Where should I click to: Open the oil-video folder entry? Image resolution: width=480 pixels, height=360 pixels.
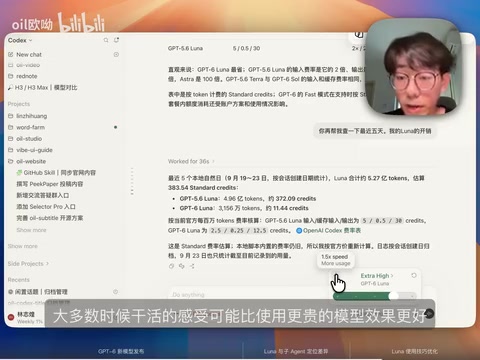[28, 65]
